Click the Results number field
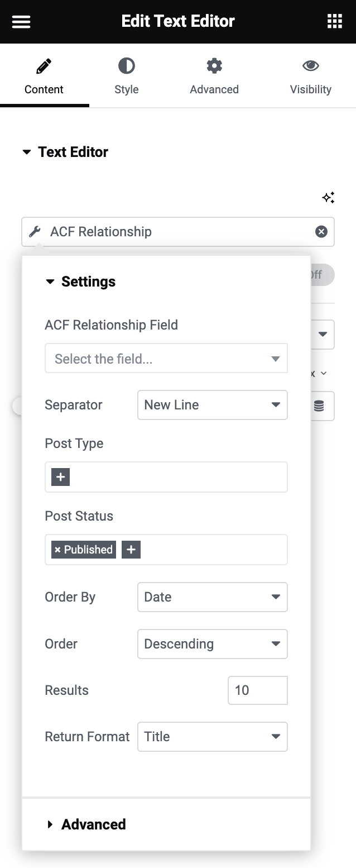Screen dimensions: 356x868 point(257,690)
